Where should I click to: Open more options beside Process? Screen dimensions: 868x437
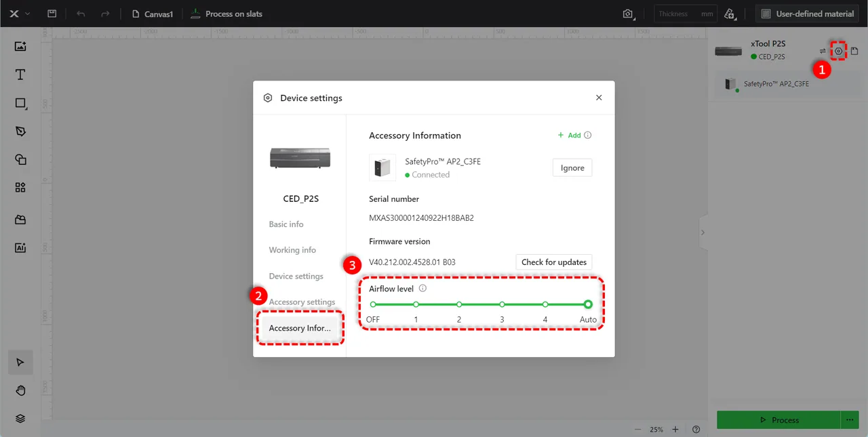click(x=850, y=420)
